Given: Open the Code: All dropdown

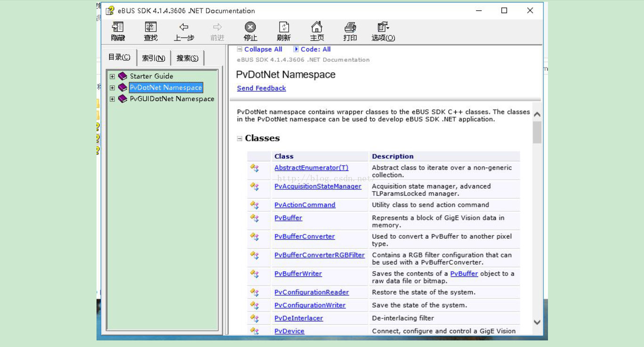Looking at the screenshot, I should (x=312, y=49).
